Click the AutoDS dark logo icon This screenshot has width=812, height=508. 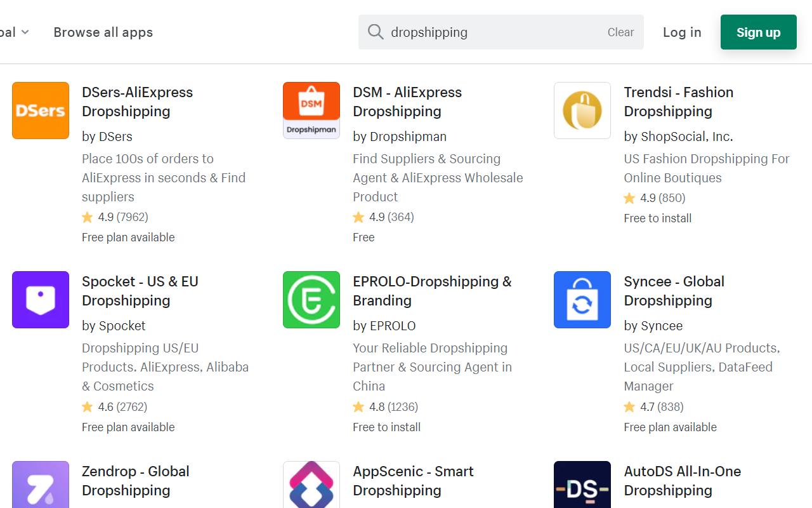point(582,489)
